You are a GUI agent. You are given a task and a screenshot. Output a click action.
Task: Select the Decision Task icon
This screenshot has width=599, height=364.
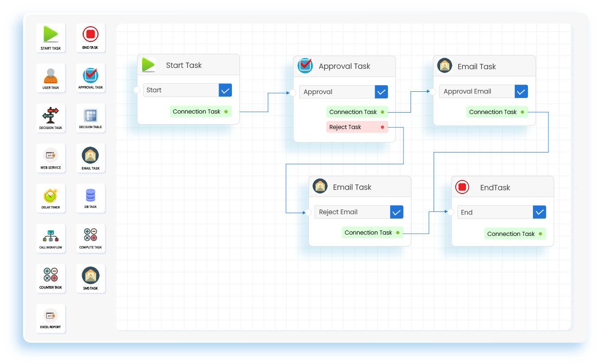(x=51, y=115)
